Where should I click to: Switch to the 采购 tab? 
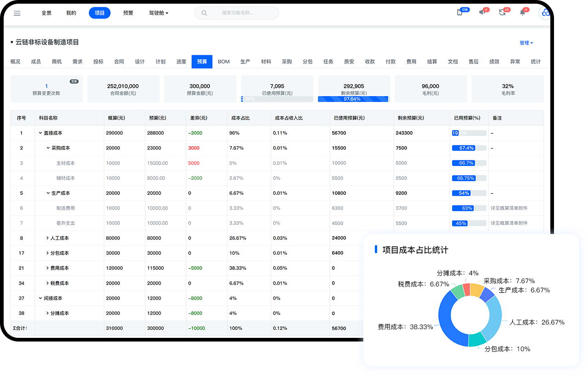pyautogui.click(x=287, y=62)
